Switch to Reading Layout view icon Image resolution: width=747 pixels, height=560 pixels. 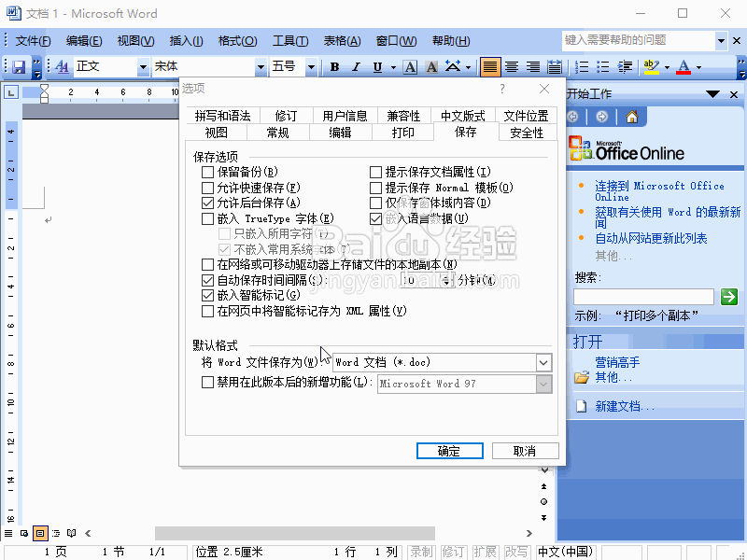[72, 533]
